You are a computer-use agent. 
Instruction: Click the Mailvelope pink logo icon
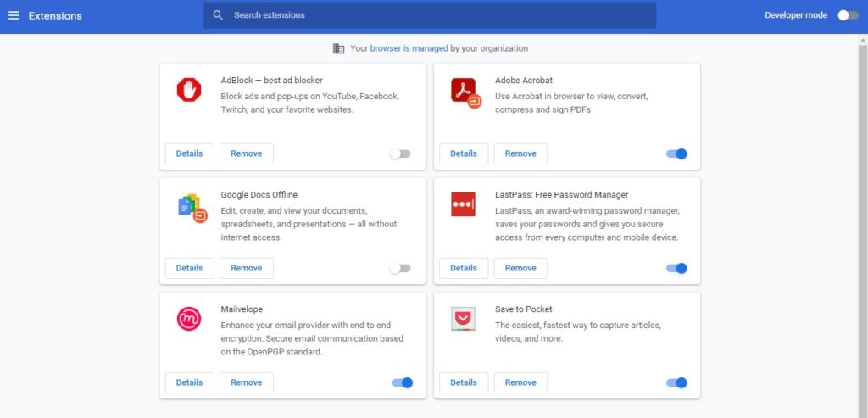[x=189, y=319]
